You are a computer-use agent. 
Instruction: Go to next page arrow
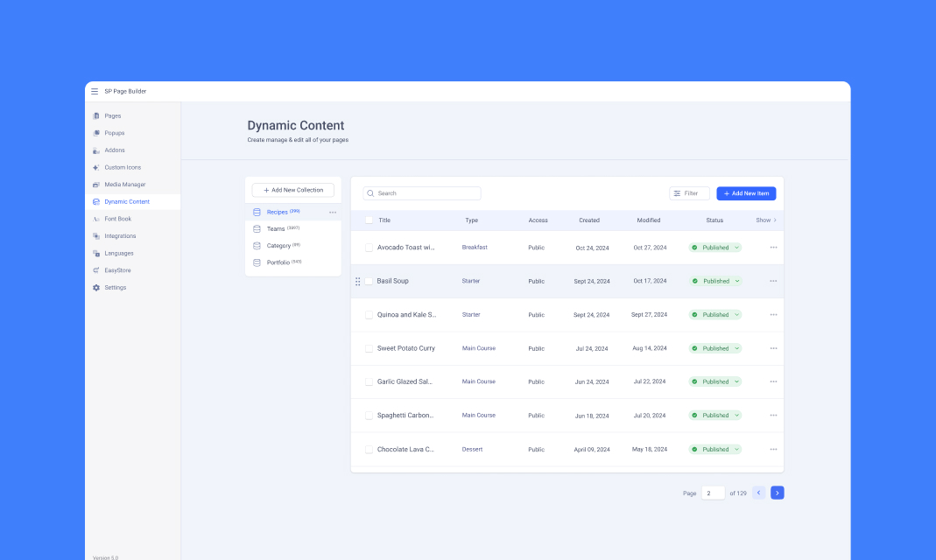(777, 493)
